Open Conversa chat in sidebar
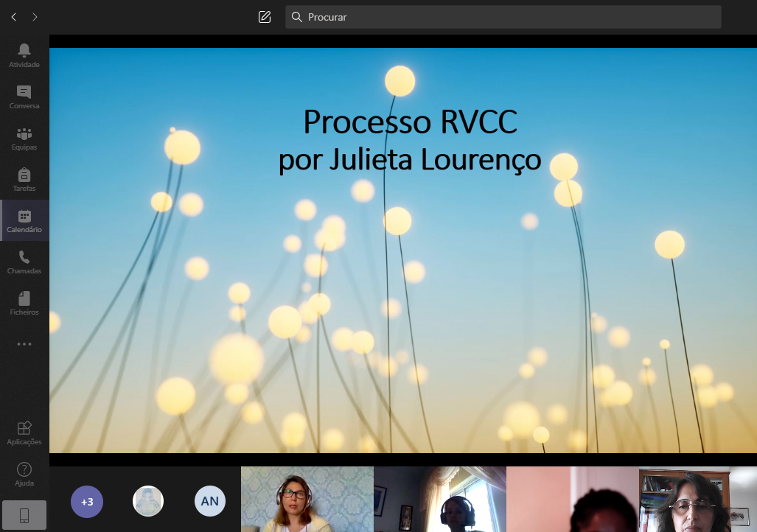Image resolution: width=757 pixels, height=532 pixels. pyautogui.click(x=24, y=97)
